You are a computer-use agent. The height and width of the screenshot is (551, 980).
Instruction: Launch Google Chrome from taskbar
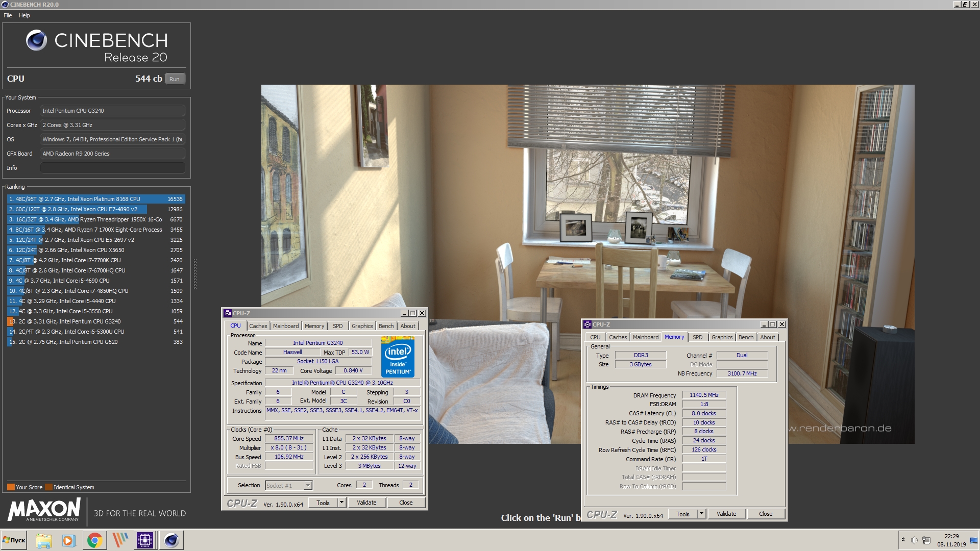pos(94,540)
